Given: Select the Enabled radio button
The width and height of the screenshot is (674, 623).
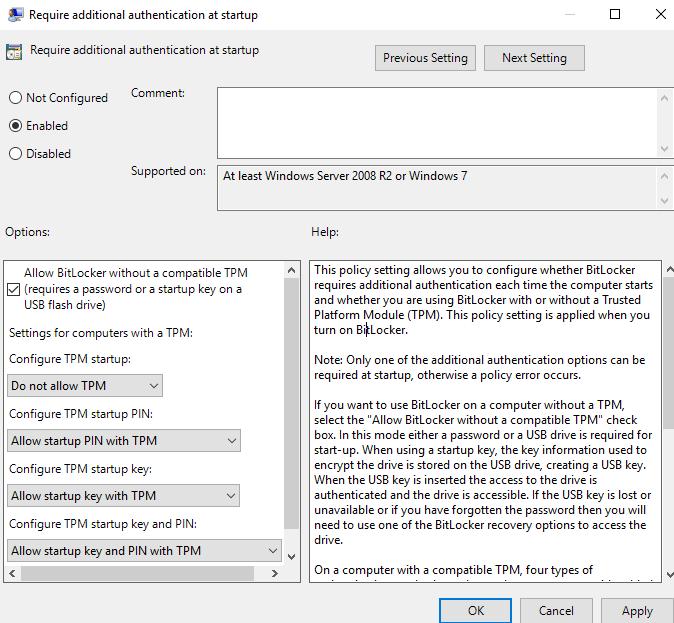Looking at the screenshot, I should [x=15, y=126].
